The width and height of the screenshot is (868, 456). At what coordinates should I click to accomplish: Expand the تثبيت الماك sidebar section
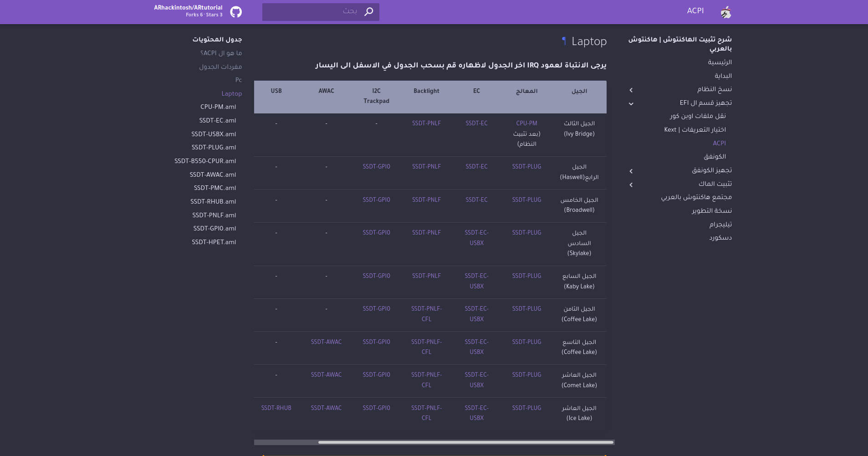631,185
